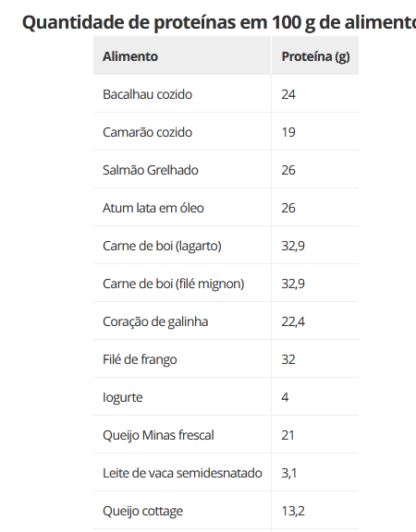Image resolution: width=416 pixels, height=532 pixels.
Task: Click protein value 24 for Bacalhau
Action: pyautogui.click(x=288, y=94)
